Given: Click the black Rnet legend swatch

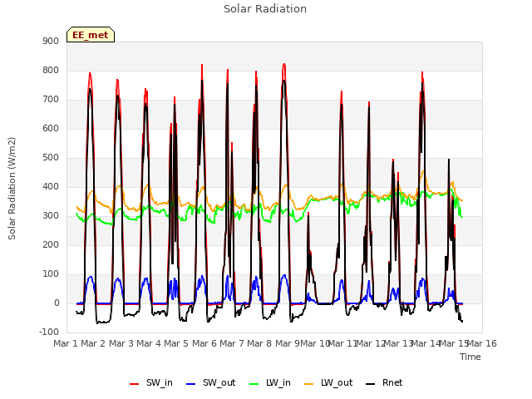Looking at the screenshot, I should [371, 384].
